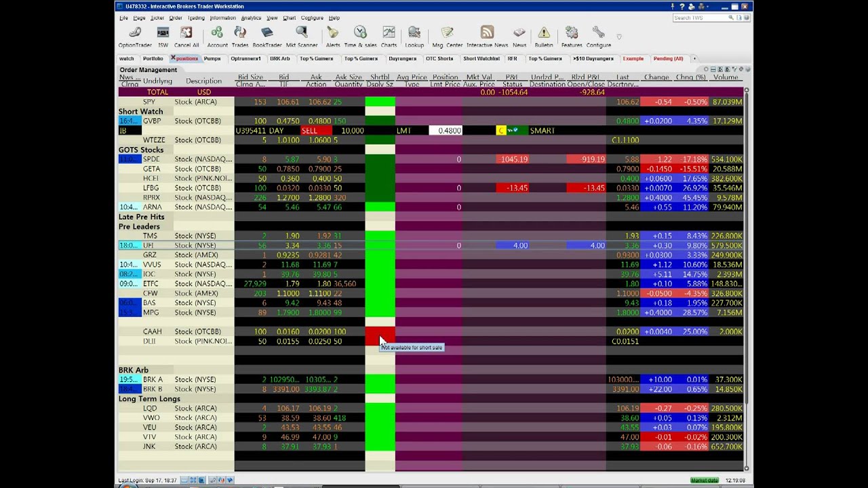Image resolution: width=868 pixels, height=488 pixels.
Task: Open the Analytics menu
Action: 251,18
